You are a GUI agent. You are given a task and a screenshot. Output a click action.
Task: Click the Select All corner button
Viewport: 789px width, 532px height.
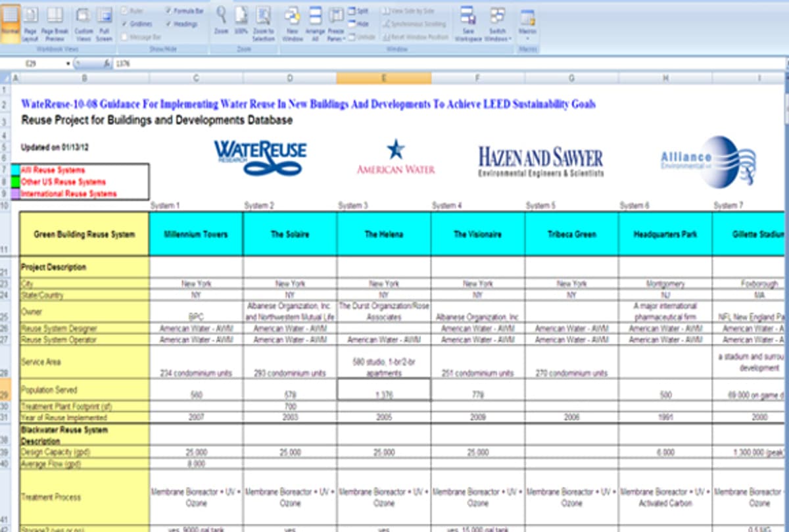[x=5, y=78]
